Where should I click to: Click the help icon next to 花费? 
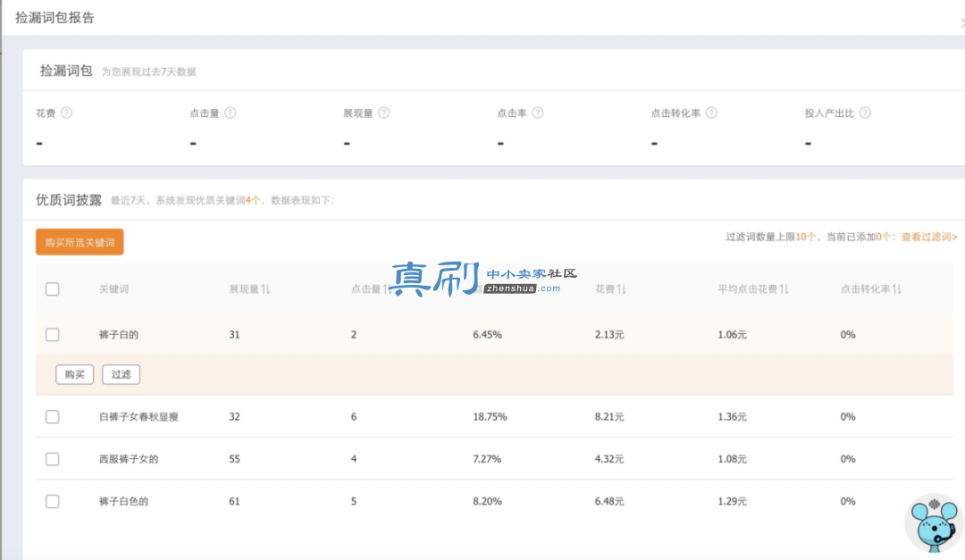66,113
